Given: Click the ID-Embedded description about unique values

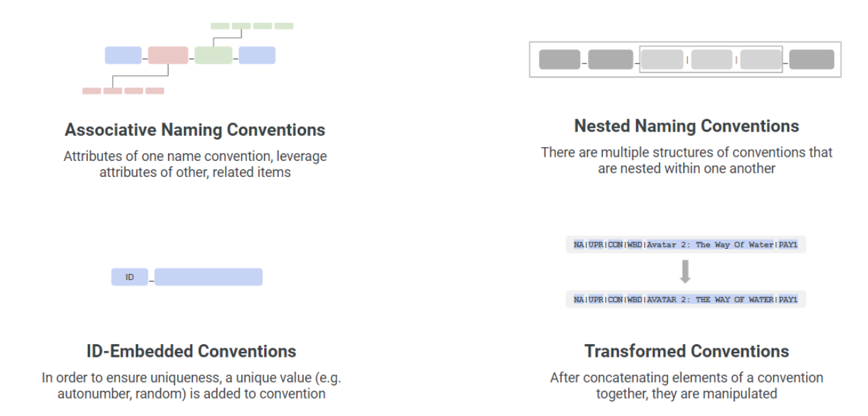Looking at the screenshot, I should point(192,385).
